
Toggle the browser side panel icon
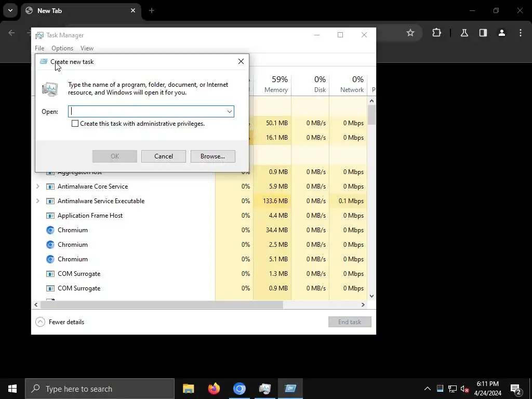click(483, 33)
